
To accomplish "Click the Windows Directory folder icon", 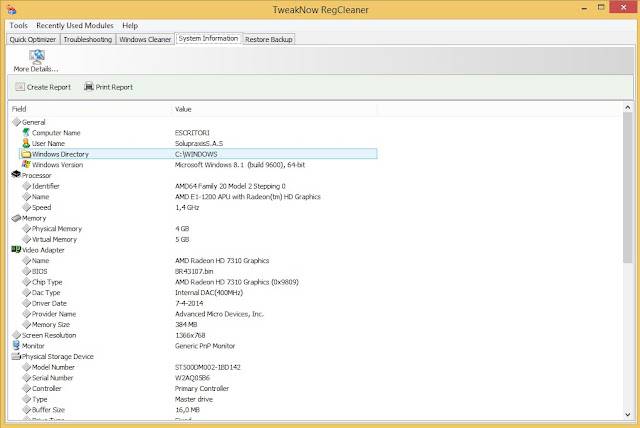I will (26, 154).
